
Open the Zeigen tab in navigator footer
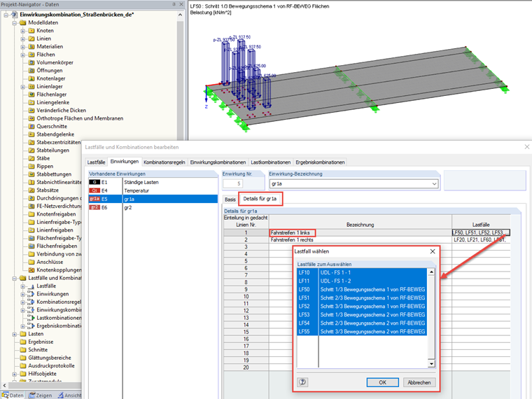tap(41, 395)
